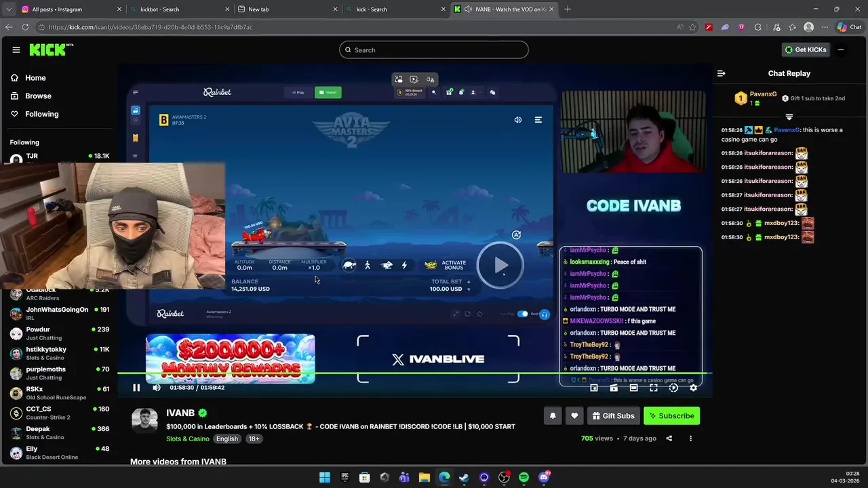Click the Get KICKs button

[x=806, y=49]
